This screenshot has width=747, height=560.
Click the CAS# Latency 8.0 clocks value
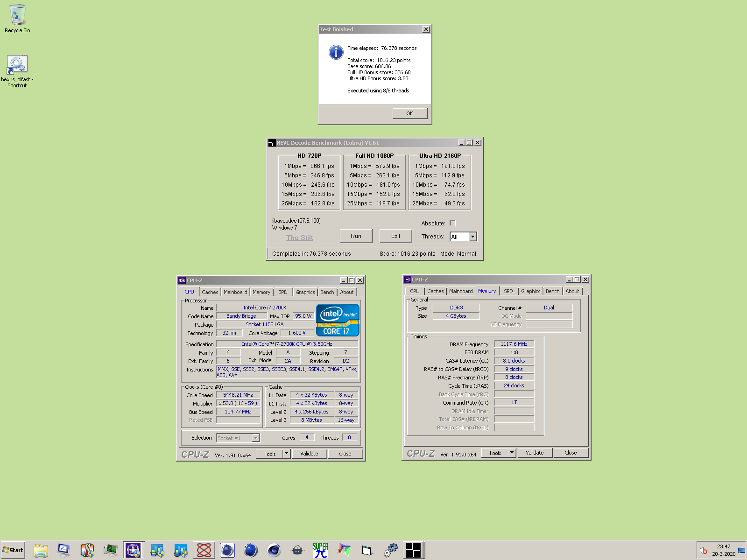click(514, 361)
